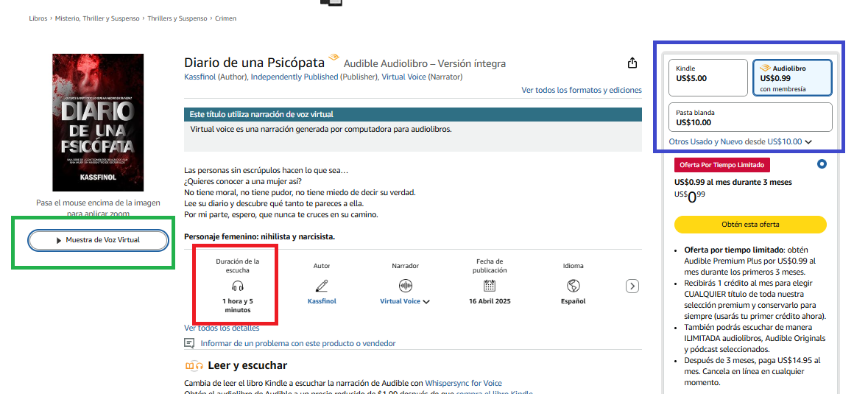This screenshot has width=868, height=394.
Task: Click the 16 Abril 2025 date text
Action: click(x=490, y=302)
